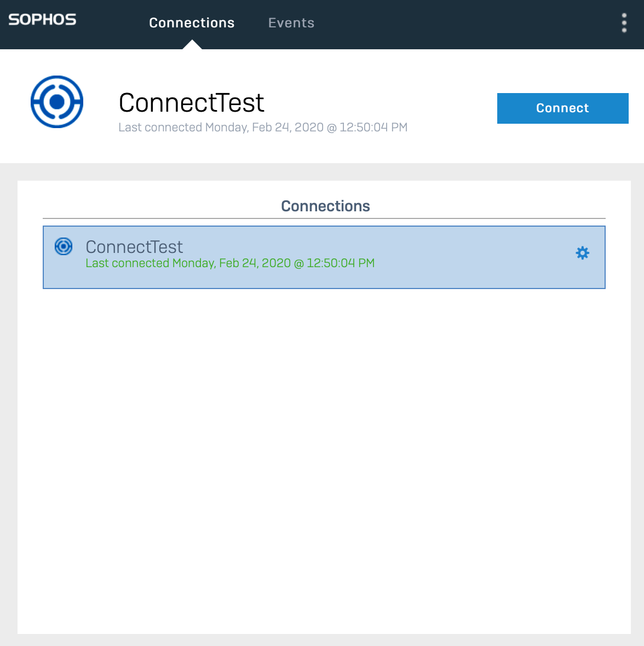Click the gray Last connected timestamp
The height and width of the screenshot is (646, 644).
point(263,128)
